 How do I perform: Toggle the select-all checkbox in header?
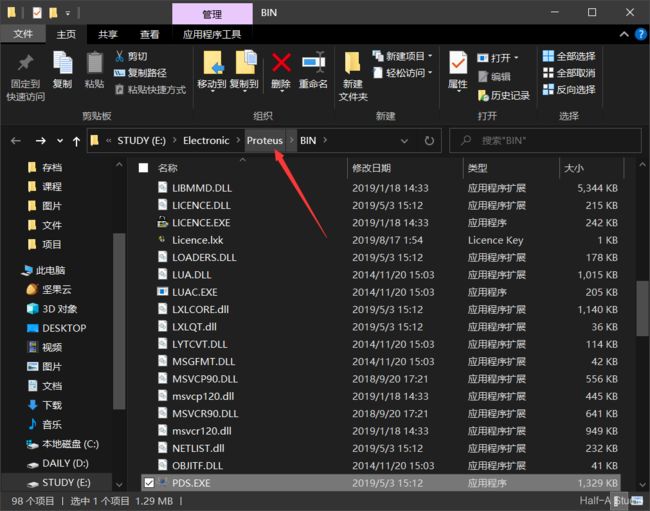tap(143, 168)
